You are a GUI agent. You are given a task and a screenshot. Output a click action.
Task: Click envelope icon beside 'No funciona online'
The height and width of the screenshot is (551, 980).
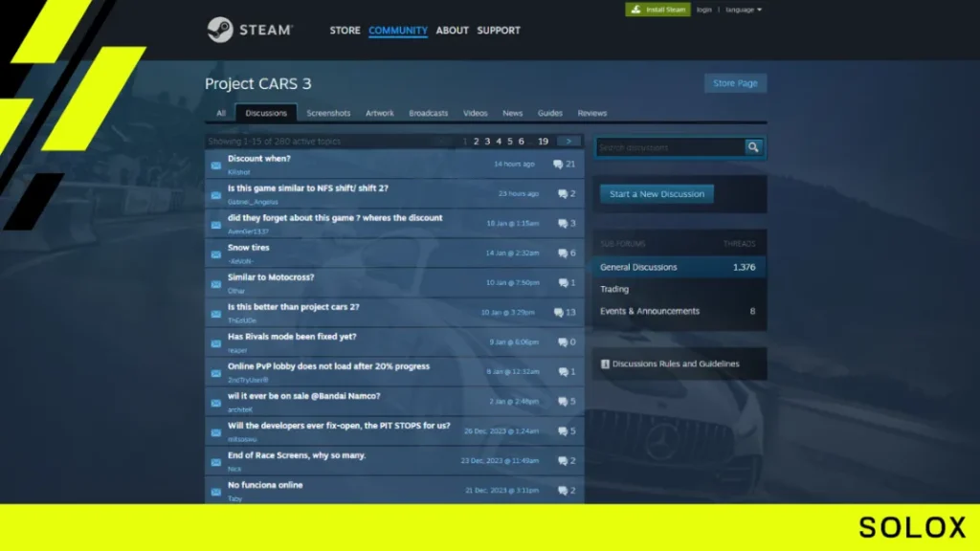pos(215,492)
